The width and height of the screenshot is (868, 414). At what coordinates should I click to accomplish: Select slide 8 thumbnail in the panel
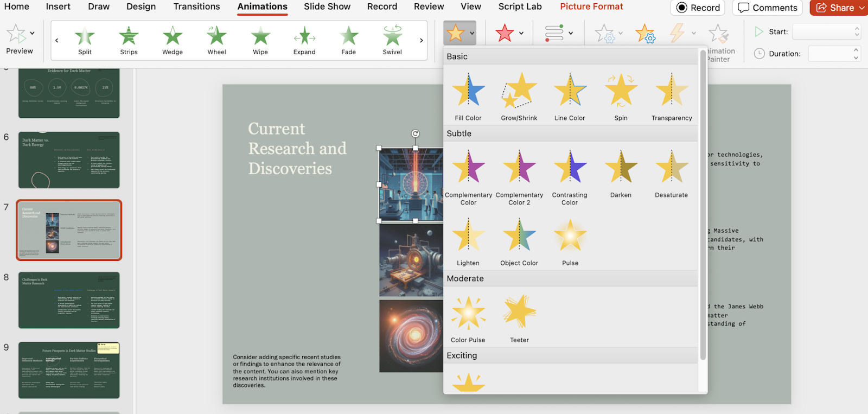(x=69, y=300)
